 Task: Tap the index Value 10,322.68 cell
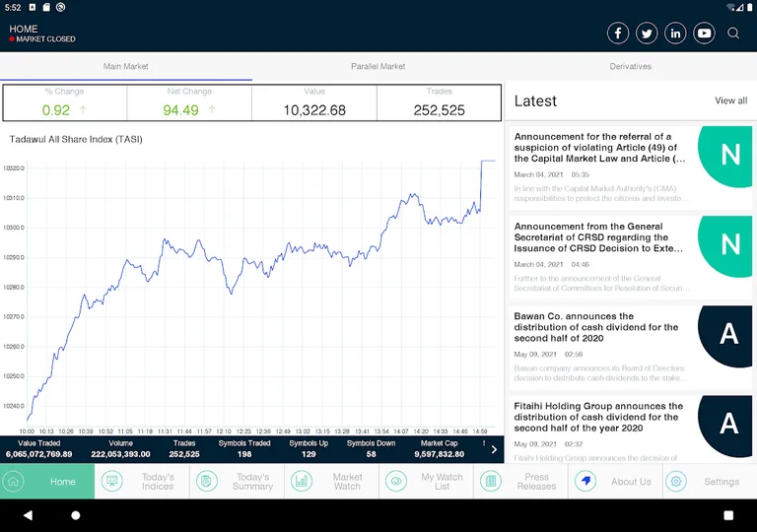pos(314,102)
